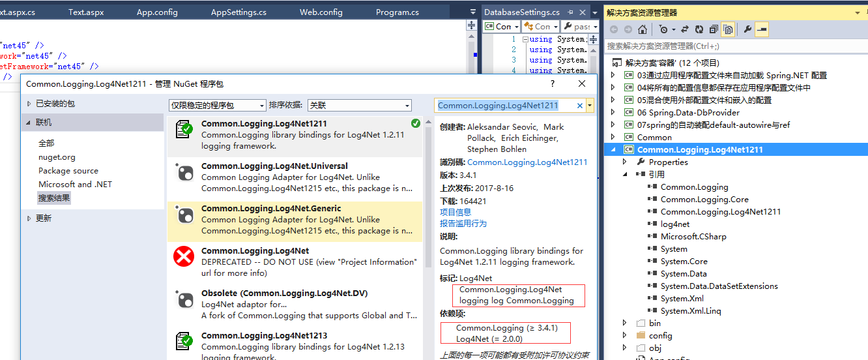Click the Refresh icon in Solution Explorer

pos(699,29)
